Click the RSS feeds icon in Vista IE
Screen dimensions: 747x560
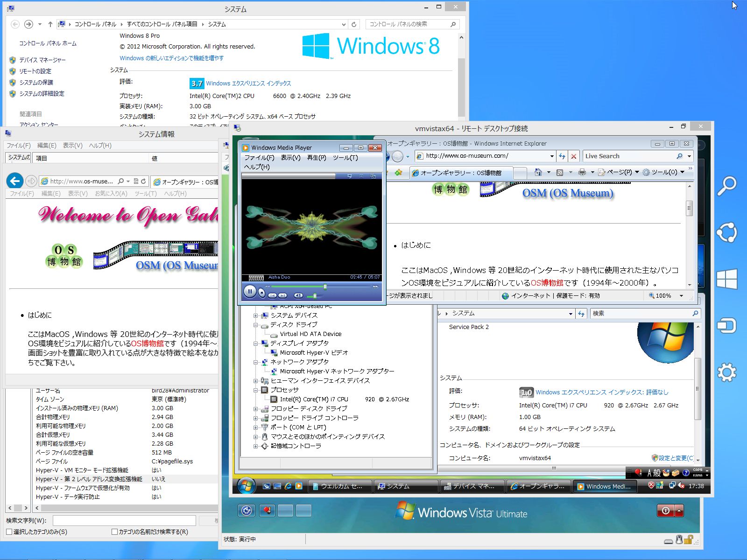click(x=560, y=172)
